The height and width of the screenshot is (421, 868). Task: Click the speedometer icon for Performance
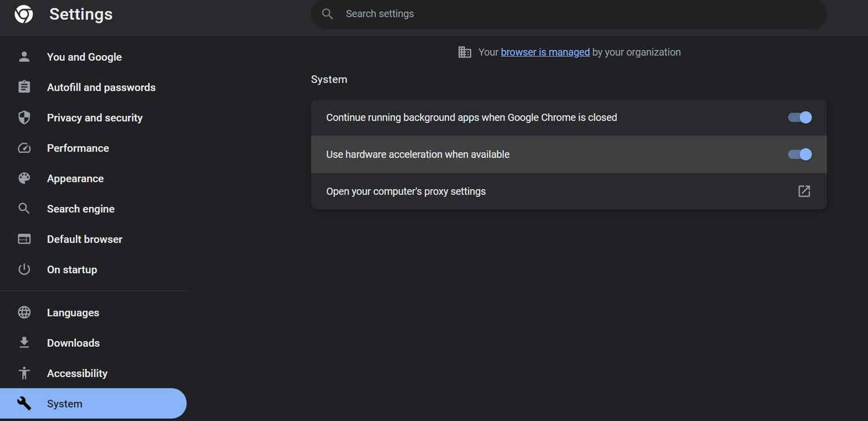tap(24, 148)
